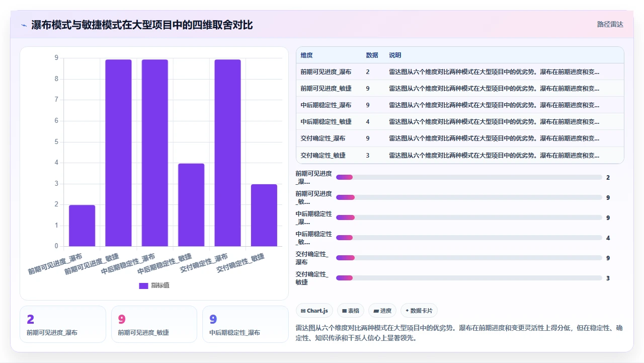Click the 中后期稳定性_瀑布 bar in chart
This screenshot has height=363, width=644.
click(x=154, y=153)
